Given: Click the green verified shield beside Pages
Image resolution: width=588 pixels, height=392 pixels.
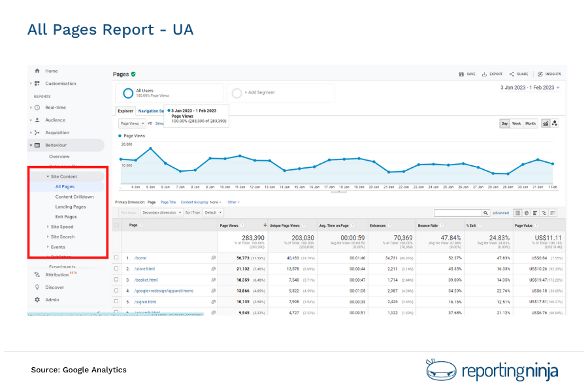Looking at the screenshot, I should [133, 74].
